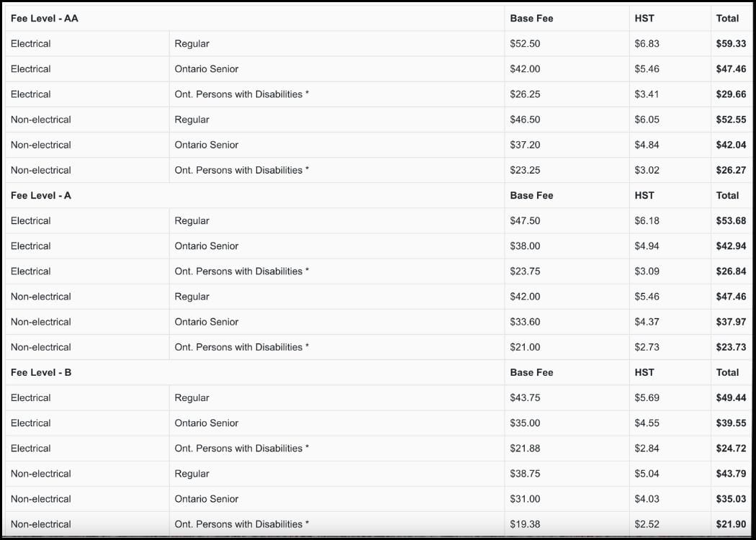Click the $4.37 HST value

click(x=647, y=322)
